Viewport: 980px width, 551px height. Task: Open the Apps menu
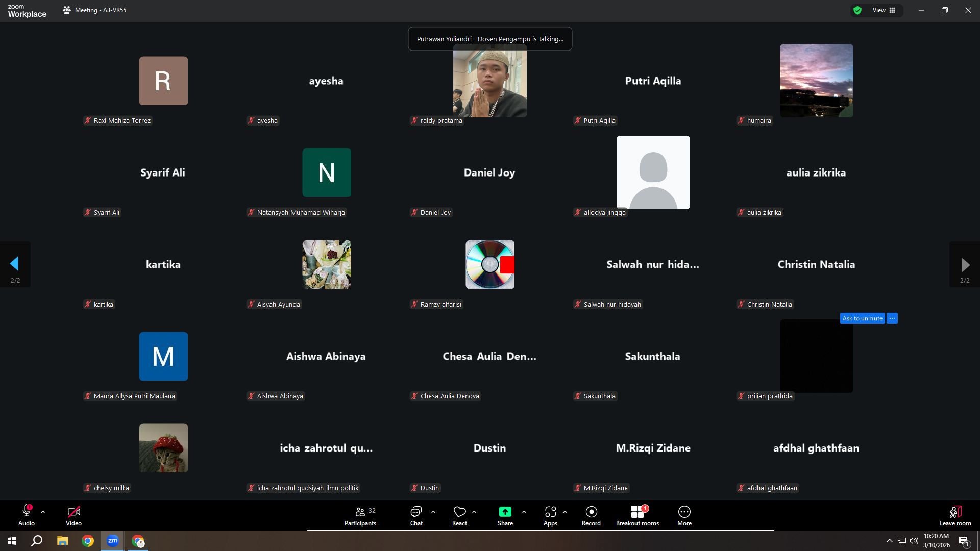[x=550, y=516]
